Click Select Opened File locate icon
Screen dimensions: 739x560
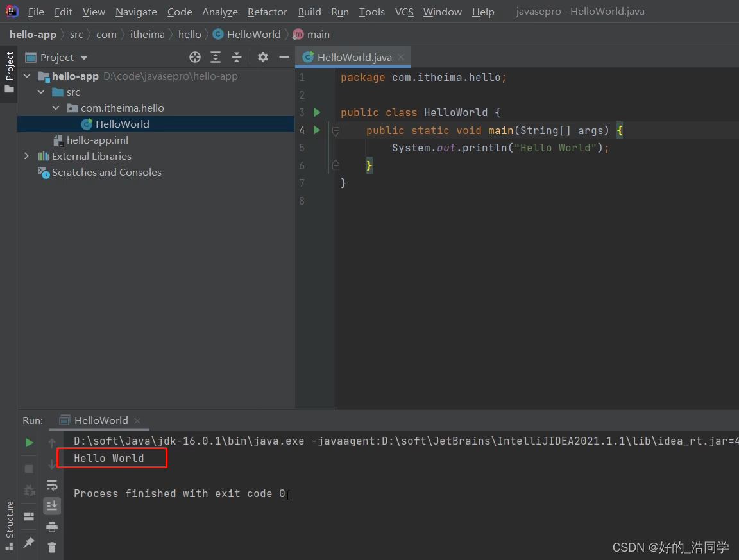(194, 58)
